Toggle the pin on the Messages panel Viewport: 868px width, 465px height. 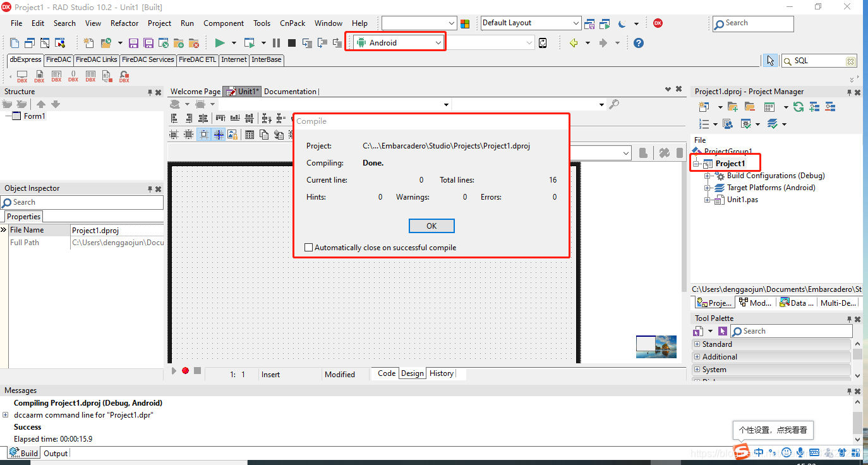[x=849, y=391]
